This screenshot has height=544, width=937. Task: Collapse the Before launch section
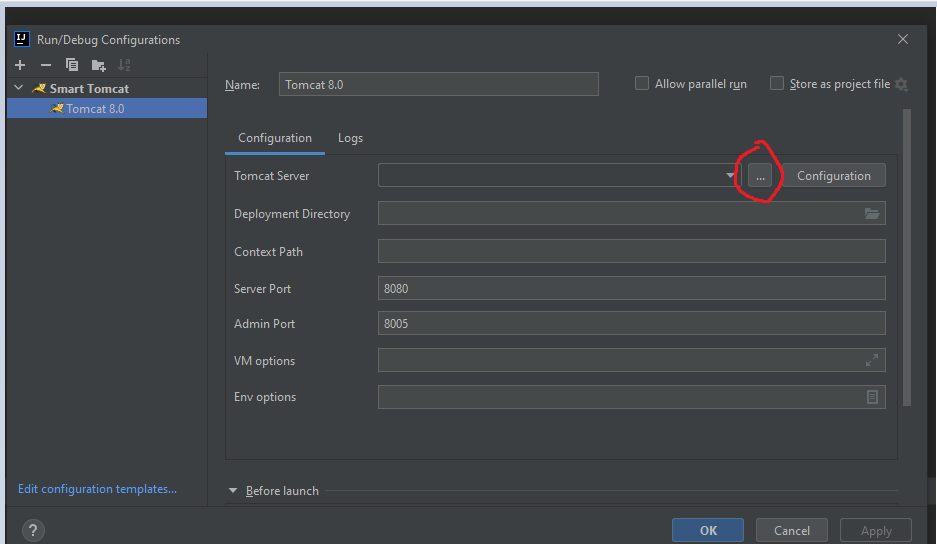point(232,491)
